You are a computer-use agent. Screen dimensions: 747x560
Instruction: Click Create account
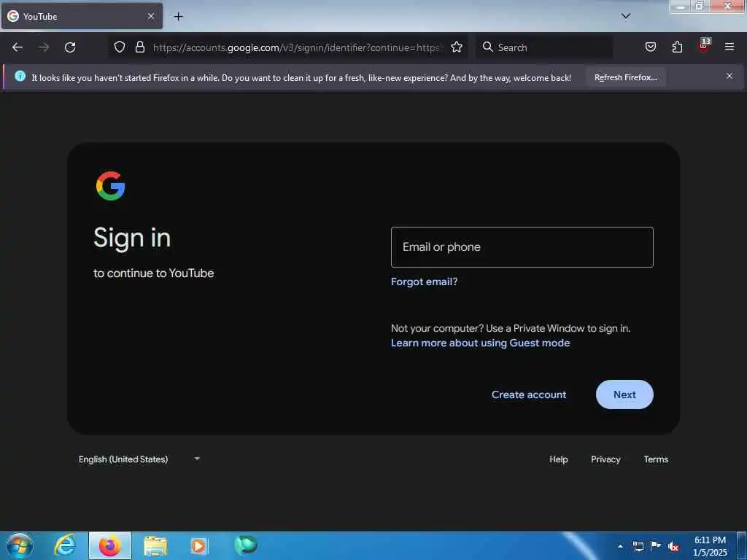(529, 394)
